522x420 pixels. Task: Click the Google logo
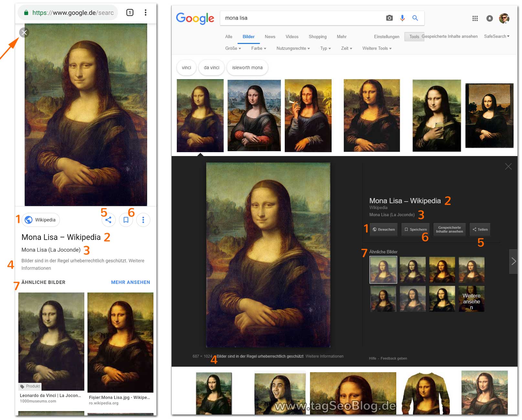tap(195, 18)
